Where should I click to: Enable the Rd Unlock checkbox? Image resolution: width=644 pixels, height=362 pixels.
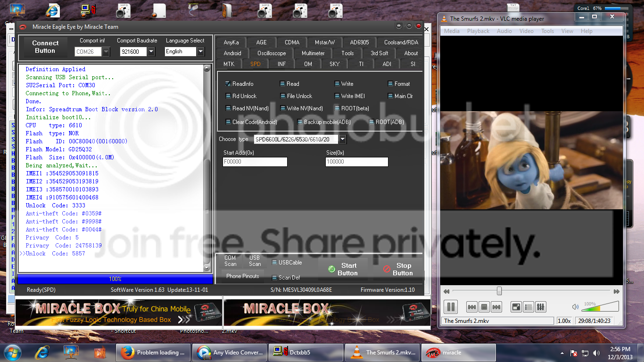(x=229, y=96)
